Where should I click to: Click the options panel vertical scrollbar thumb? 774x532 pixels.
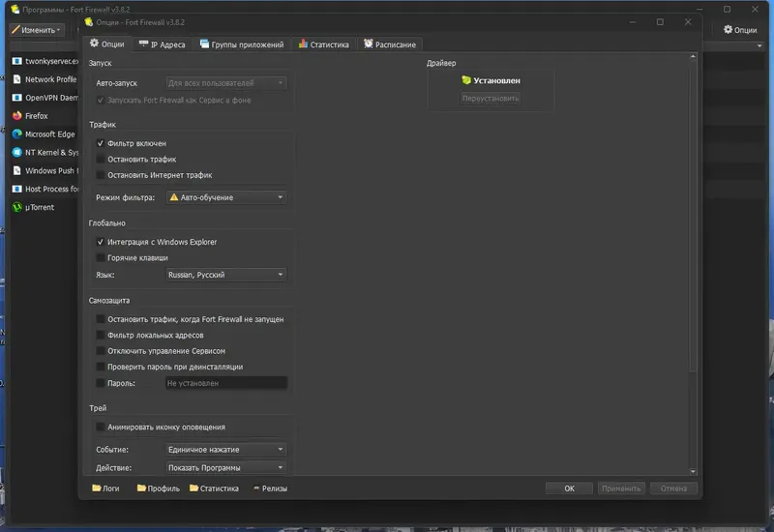[693, 216]
